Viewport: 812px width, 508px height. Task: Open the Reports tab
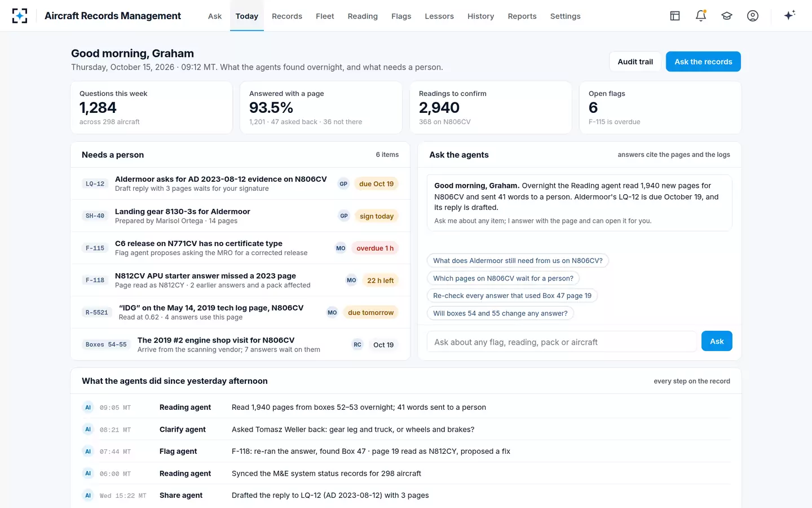522,16
